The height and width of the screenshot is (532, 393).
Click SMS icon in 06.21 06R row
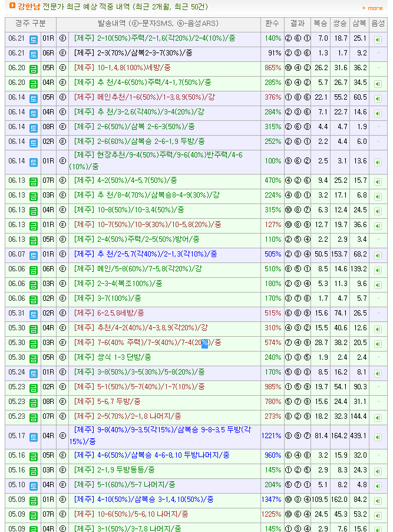click(x=63, y=53)
